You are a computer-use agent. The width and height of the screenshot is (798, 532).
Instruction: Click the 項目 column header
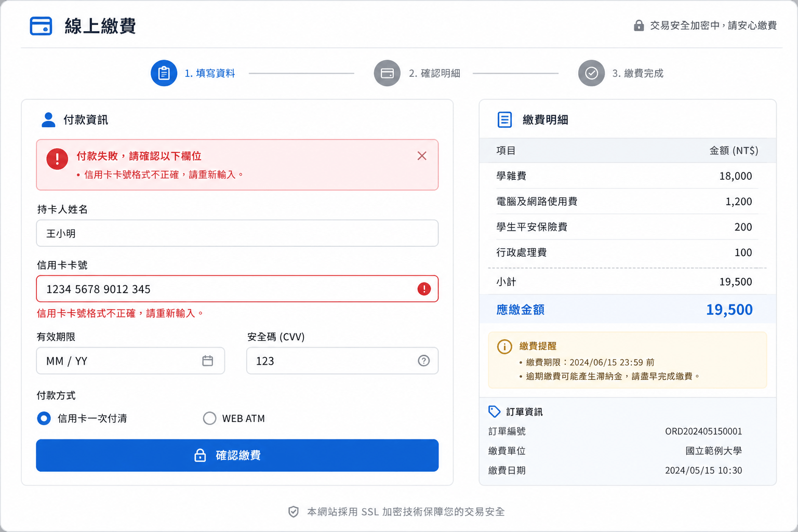pyautogui.click(x=506, y=151)
